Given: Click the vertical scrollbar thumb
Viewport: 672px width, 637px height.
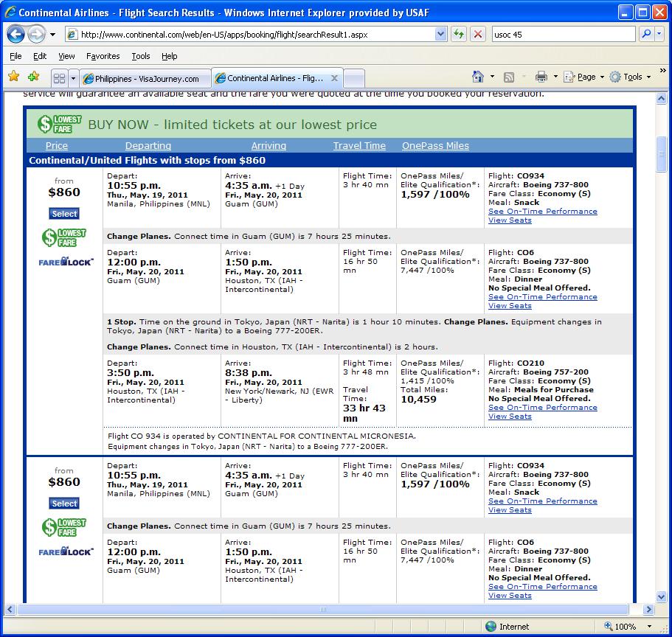Looking at the screenshot, I should (x=661, y=154).
